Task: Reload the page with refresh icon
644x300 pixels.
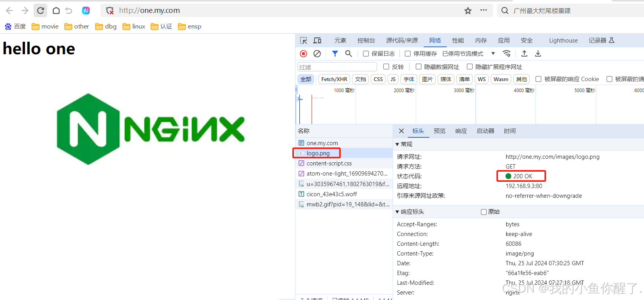Action: coord(41,11)
